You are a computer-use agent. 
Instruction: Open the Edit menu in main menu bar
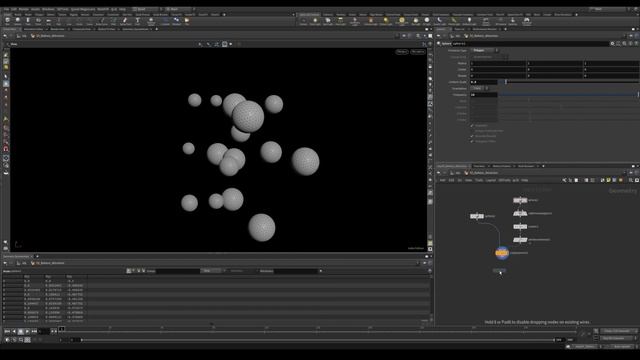tap(14, 9)
